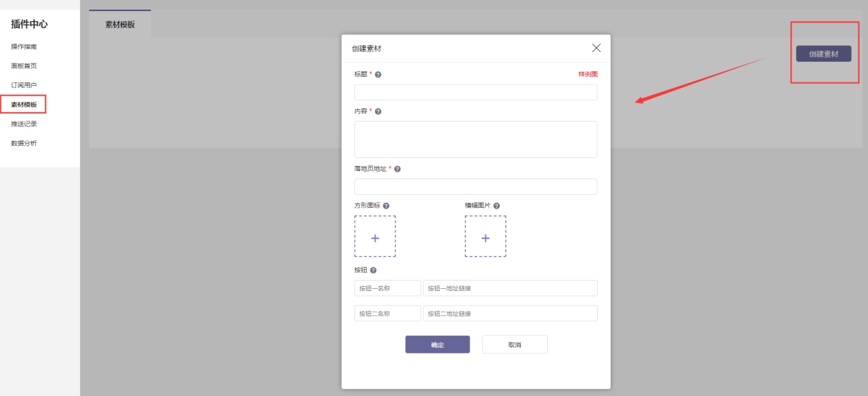The width and height of the screenshot is (868, 396).
Task: Click the 创建素材 button at top right
Action: tap(823, 54)
